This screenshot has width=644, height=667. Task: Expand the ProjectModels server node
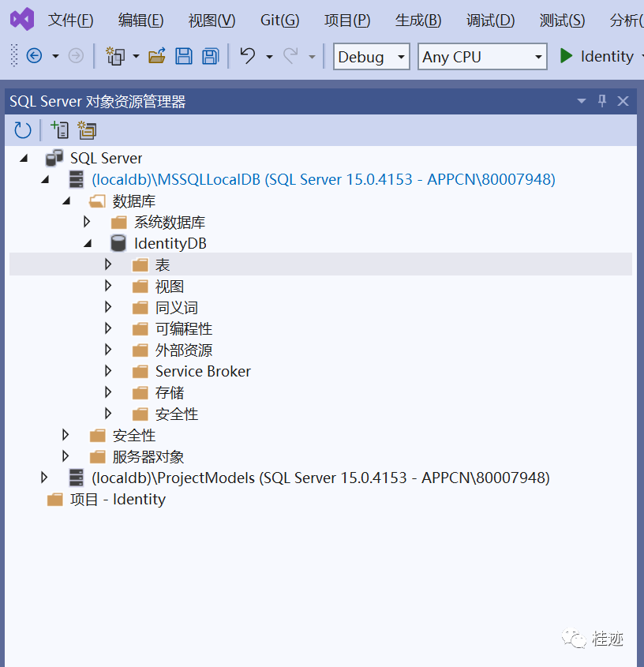click(44, 478)
